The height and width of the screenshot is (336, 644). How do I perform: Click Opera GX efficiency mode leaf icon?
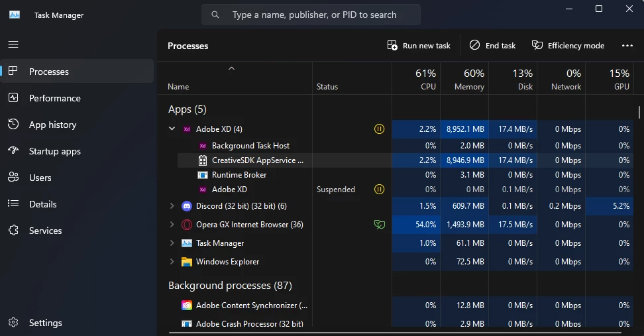coord(380,224)
